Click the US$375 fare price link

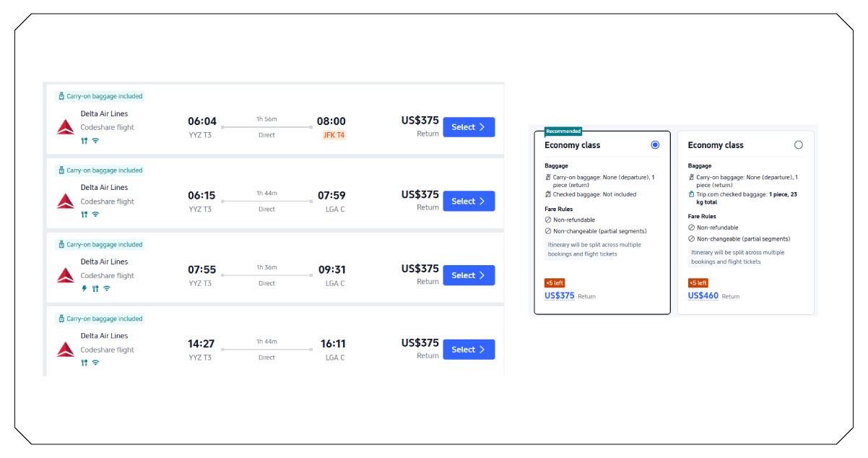click(560, 295)
